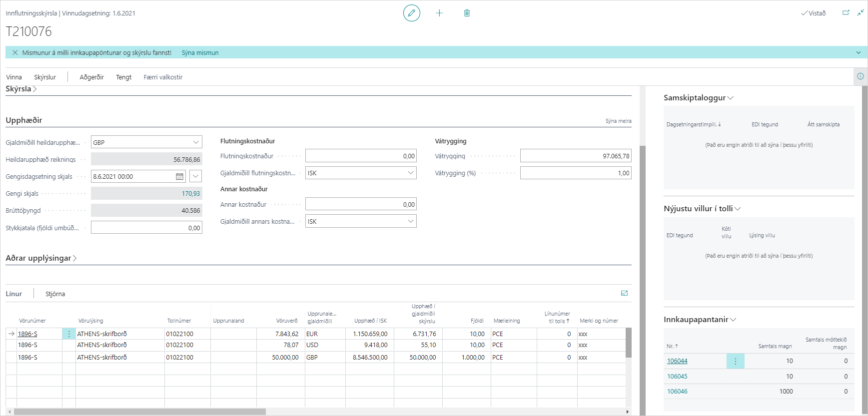Open page in new window icon
The height and width of the screenshot is (416, 868).
tap(846, 13)
